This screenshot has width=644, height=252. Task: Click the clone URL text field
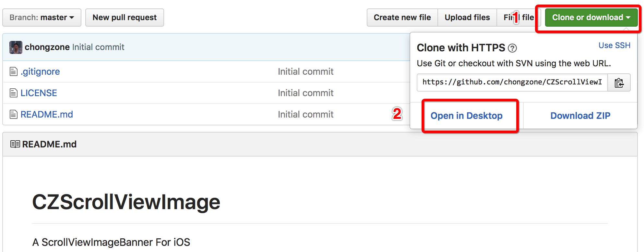(x=512, y=82)
